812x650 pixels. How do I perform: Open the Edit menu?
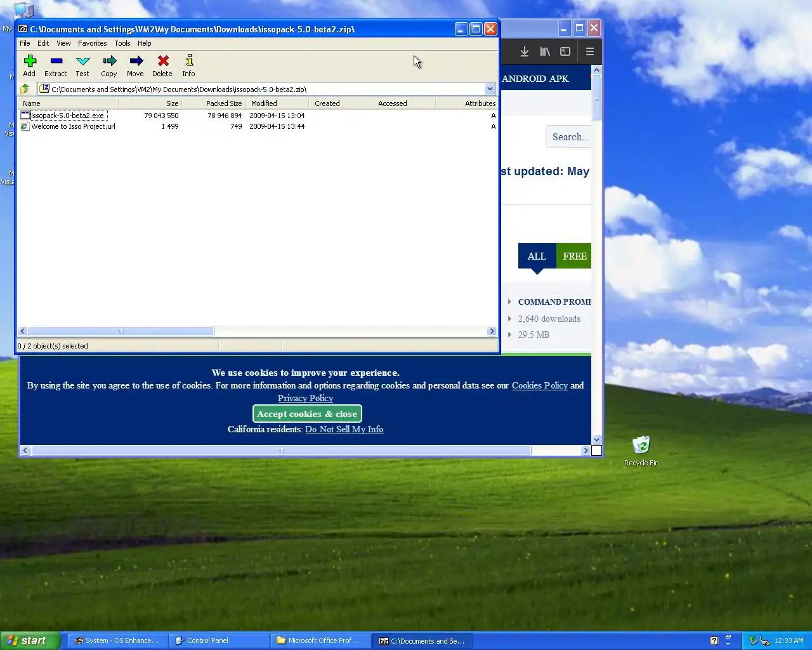point(43,43)
